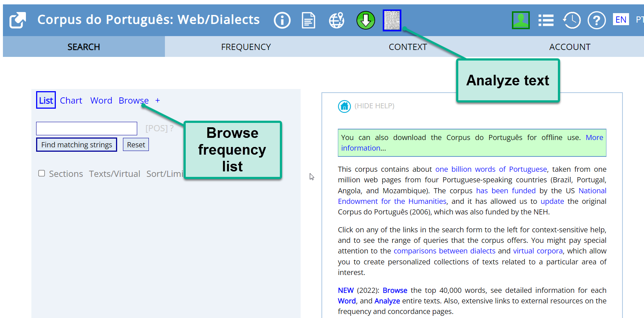Open National Endowment for the Humanities link
This screenshot has height=318, width=644.
click(392, 201)
